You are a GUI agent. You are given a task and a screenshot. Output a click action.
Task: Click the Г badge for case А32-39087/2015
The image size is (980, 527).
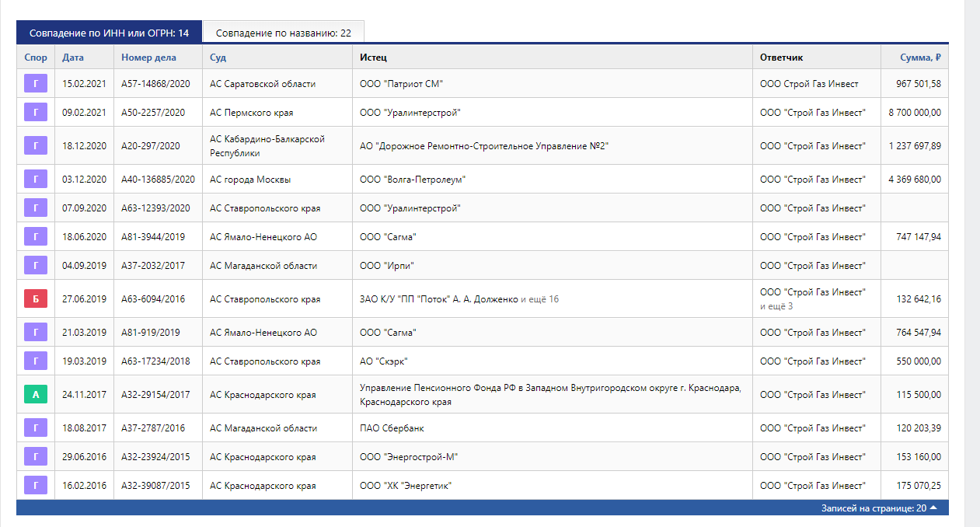coord(36,486)
